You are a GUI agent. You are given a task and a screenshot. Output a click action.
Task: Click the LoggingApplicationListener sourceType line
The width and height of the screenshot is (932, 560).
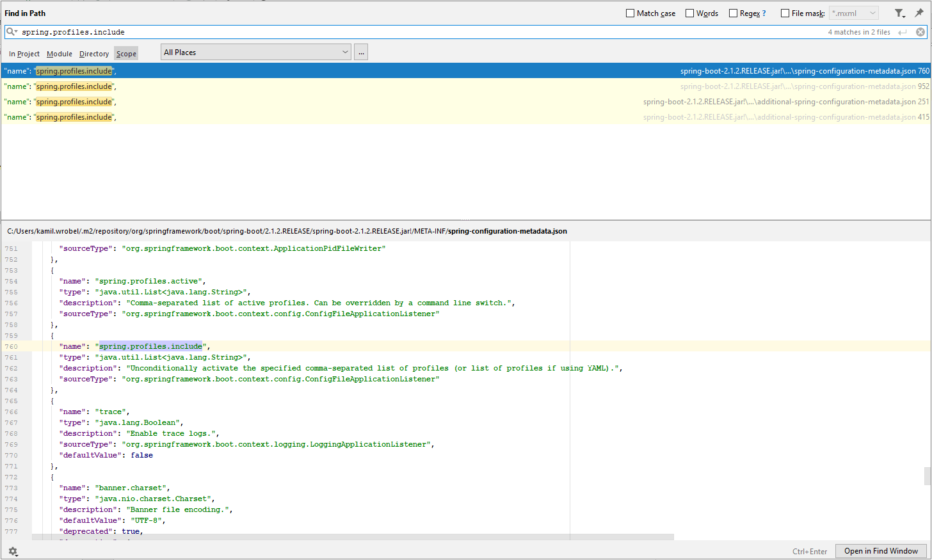tap(247, 444)
